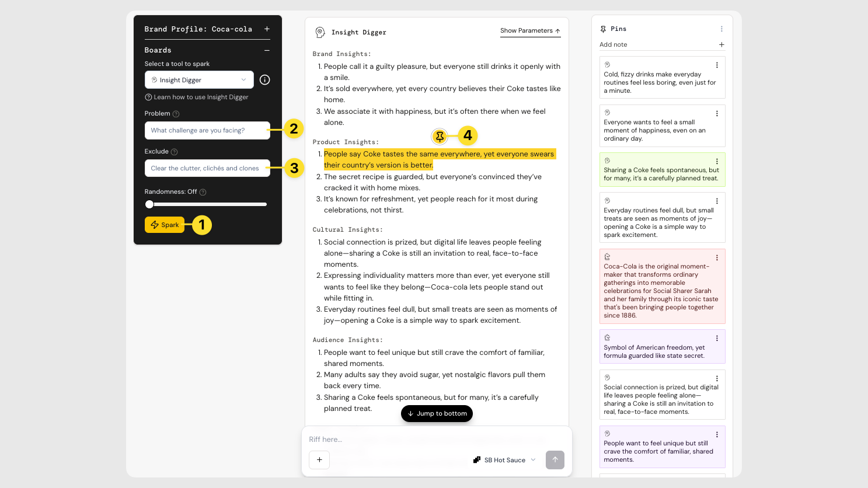The width and height of the screenshot is (868, 488).
Task: Select product insight about refreshment during celebrations
Action: [x=431, y=204]
